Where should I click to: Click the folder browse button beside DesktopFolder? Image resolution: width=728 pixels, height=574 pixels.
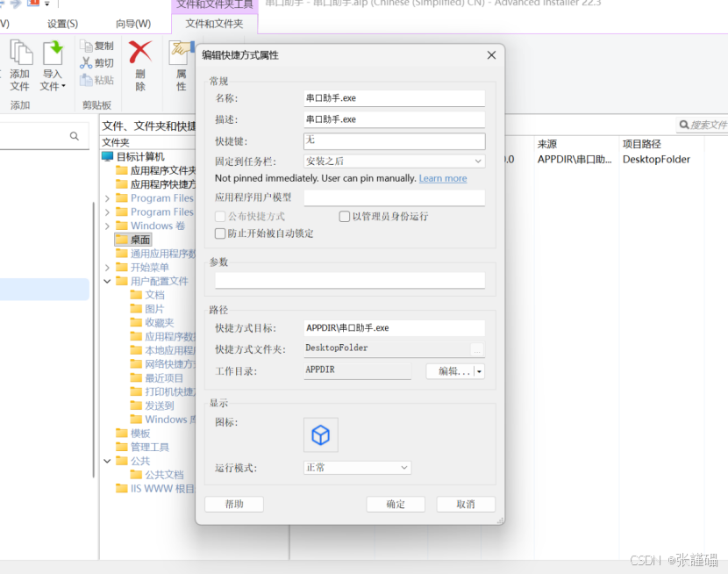point(477,349)
